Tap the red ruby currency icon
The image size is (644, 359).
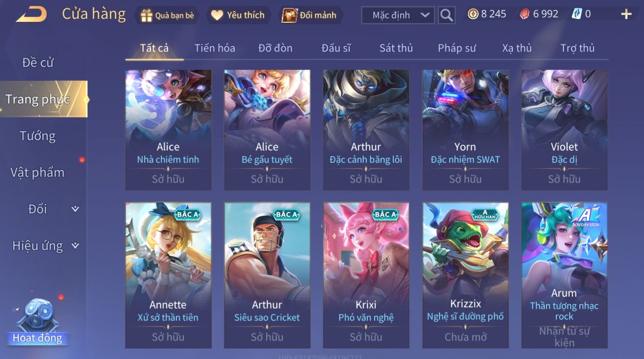pyautogui.click(x=525, y=14)
